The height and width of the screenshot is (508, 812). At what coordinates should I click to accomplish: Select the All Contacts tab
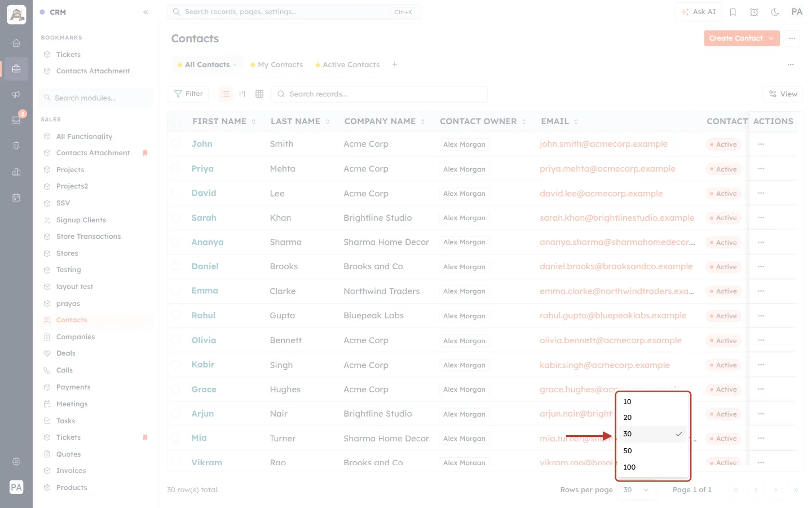(207, 65)
